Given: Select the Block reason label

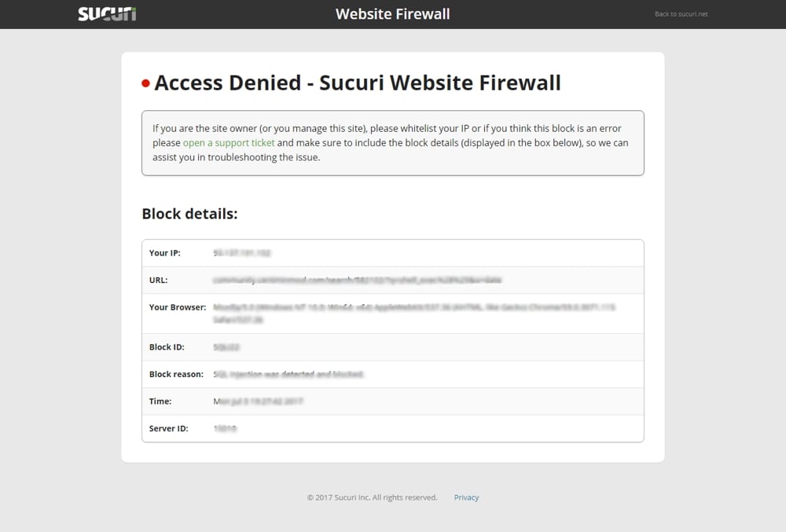Looking at the screenshot, I should click(176, 374).
